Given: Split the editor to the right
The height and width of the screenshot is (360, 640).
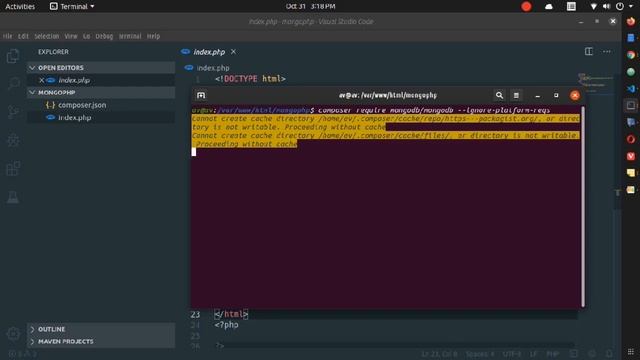Looking at the screenshot, I should [589, 51].
